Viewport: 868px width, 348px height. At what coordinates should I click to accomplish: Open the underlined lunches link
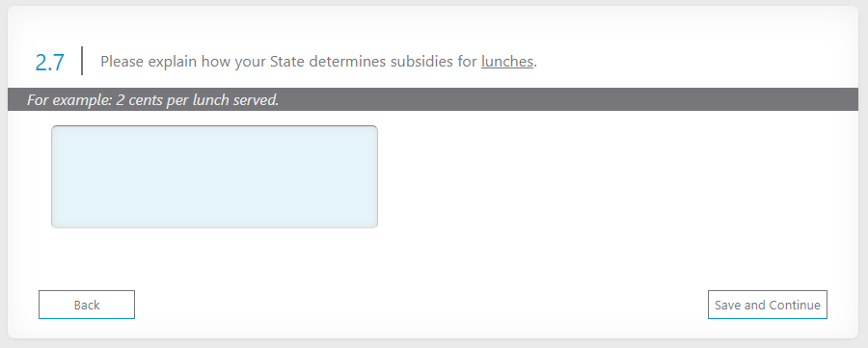tap(507, 62)
